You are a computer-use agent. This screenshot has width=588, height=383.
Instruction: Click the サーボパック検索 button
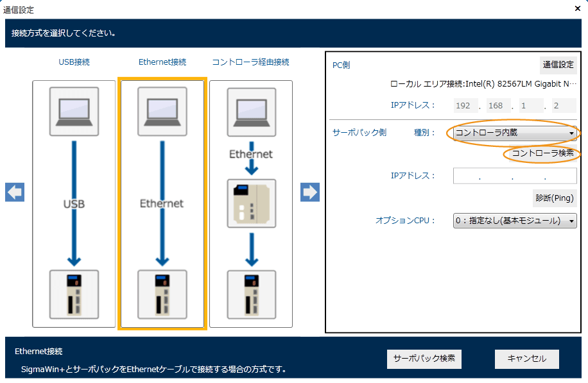pos(424,359)
